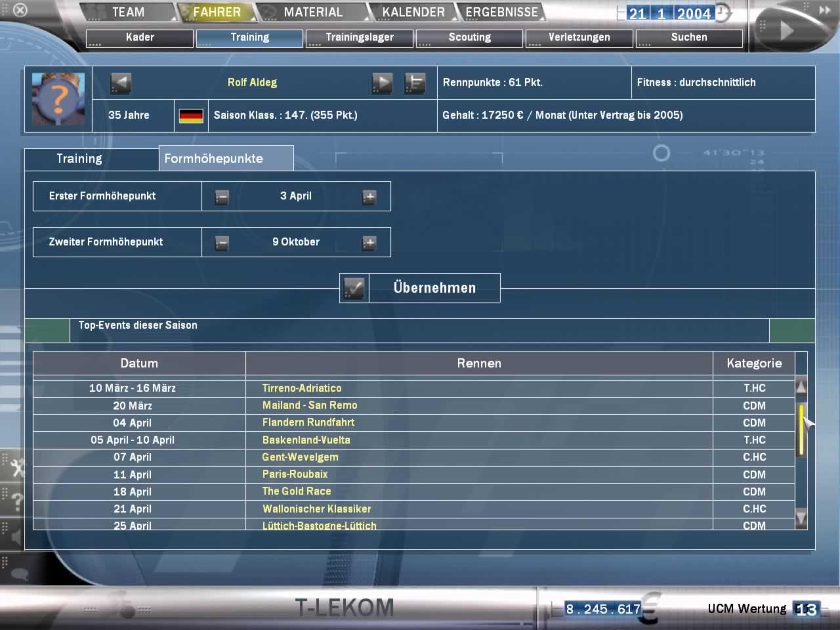This screenshot has width=840, height=630.
Task: Click the Gehalt salary text line
Action: click(562, 115)
